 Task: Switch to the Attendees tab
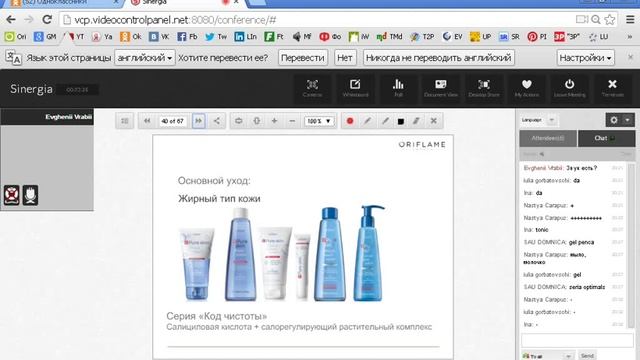pyautogui.click(x=548, y=138)
